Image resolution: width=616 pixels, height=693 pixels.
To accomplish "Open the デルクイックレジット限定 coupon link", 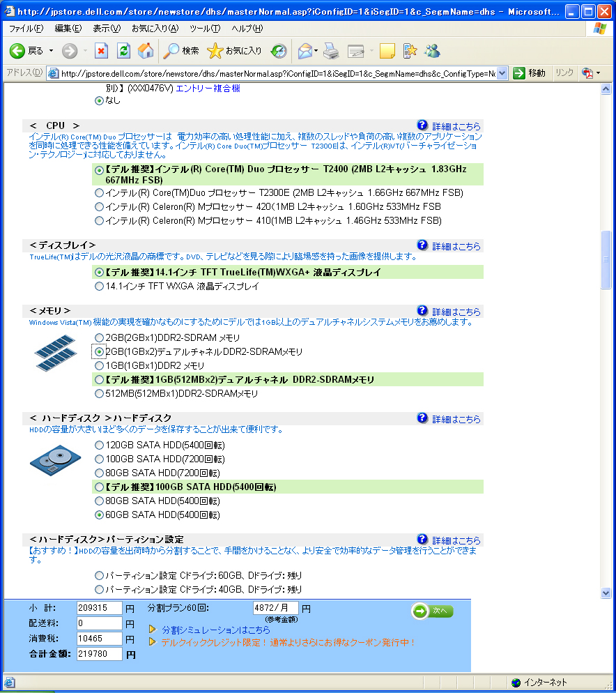I will point(288,642).
